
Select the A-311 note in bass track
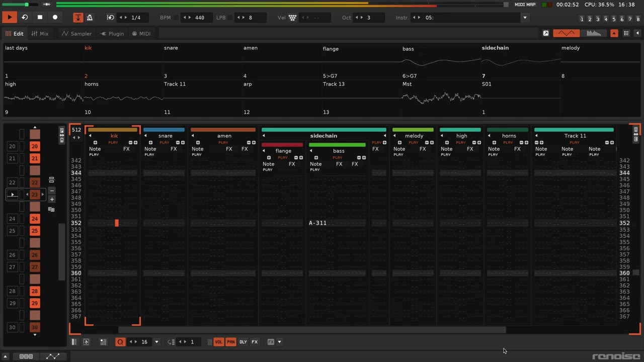318,223
